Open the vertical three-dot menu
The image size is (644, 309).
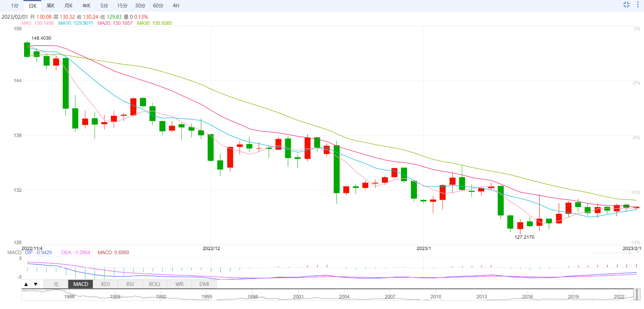point(638,5)
